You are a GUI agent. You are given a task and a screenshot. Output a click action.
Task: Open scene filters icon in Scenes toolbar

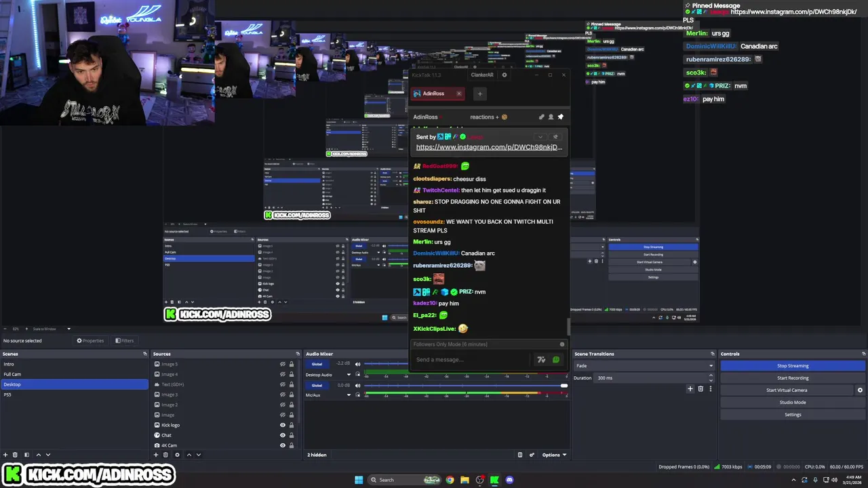26,455
